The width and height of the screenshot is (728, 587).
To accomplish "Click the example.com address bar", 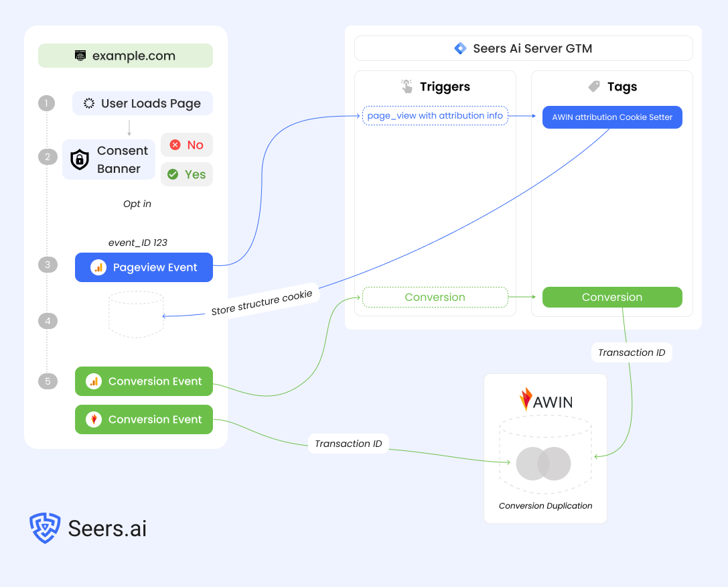I will 125,56.
